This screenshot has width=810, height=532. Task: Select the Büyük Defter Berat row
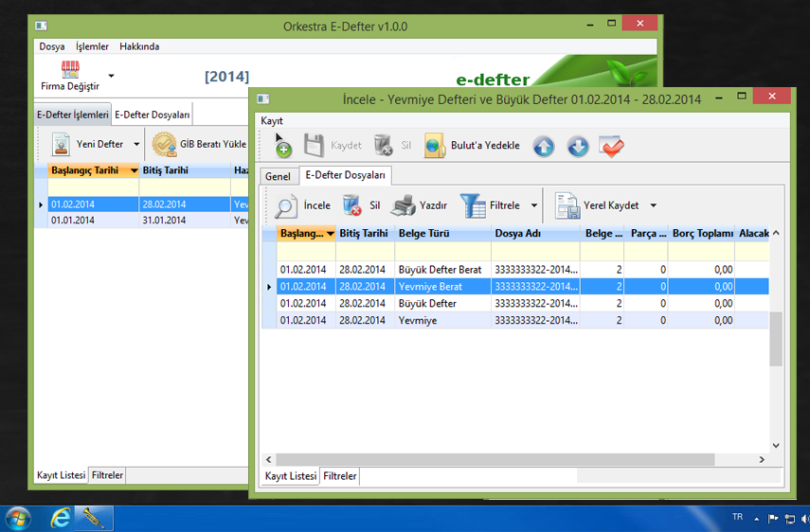441,270
